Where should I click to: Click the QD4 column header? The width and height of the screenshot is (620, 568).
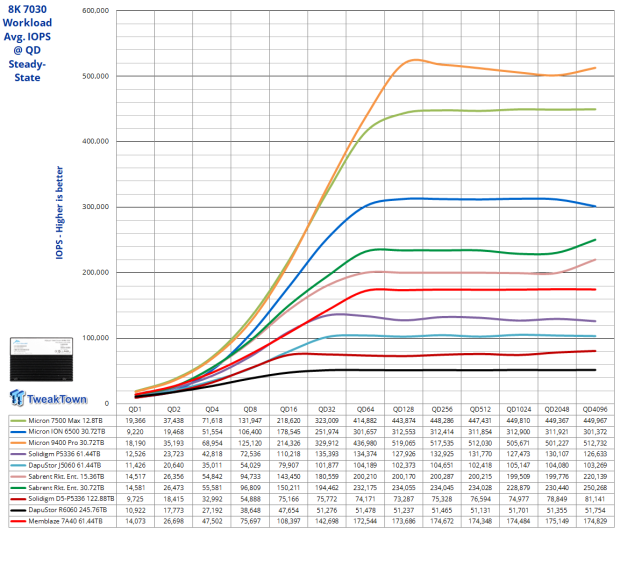click(212, 409)
